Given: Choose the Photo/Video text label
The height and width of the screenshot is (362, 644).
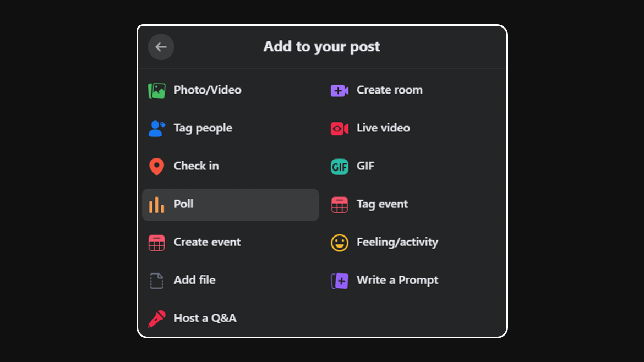Looking at the screenshot, I should [x=208, y=90].
